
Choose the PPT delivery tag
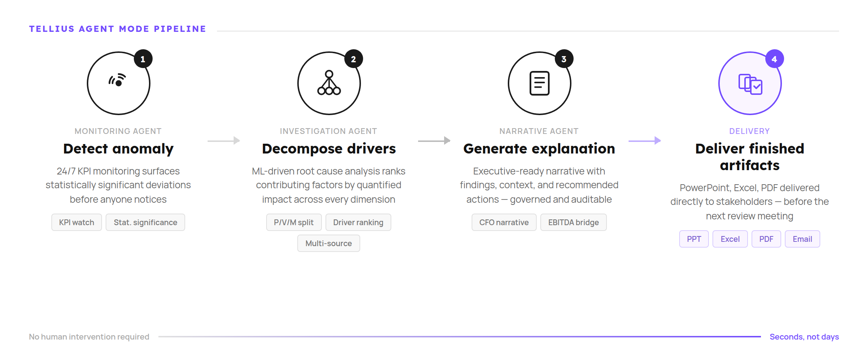694,239
